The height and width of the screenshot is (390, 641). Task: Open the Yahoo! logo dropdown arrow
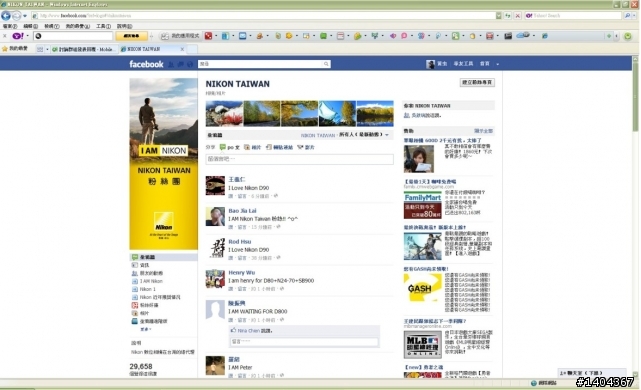(x=27, y=36)
